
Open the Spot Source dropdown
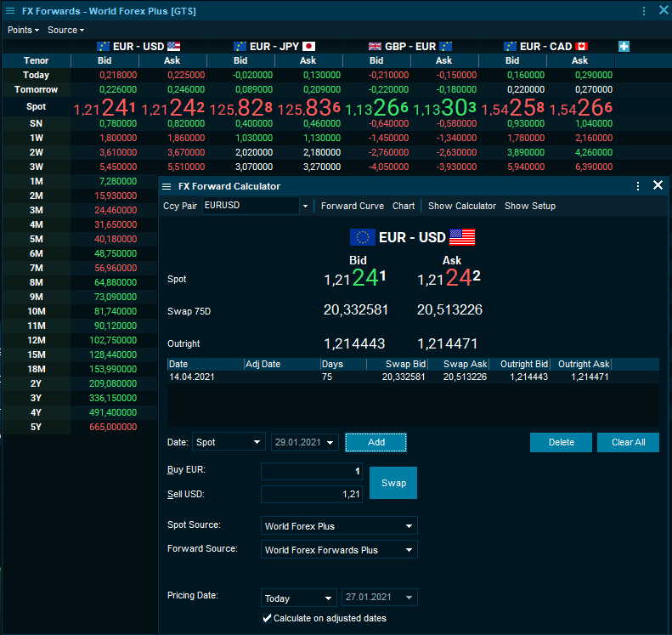click(x=339, y=526)
